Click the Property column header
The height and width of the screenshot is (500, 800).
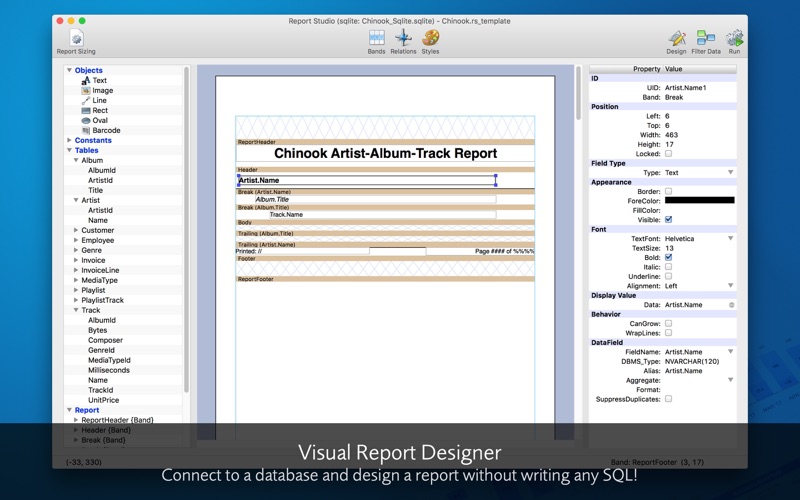click(626, 69)
